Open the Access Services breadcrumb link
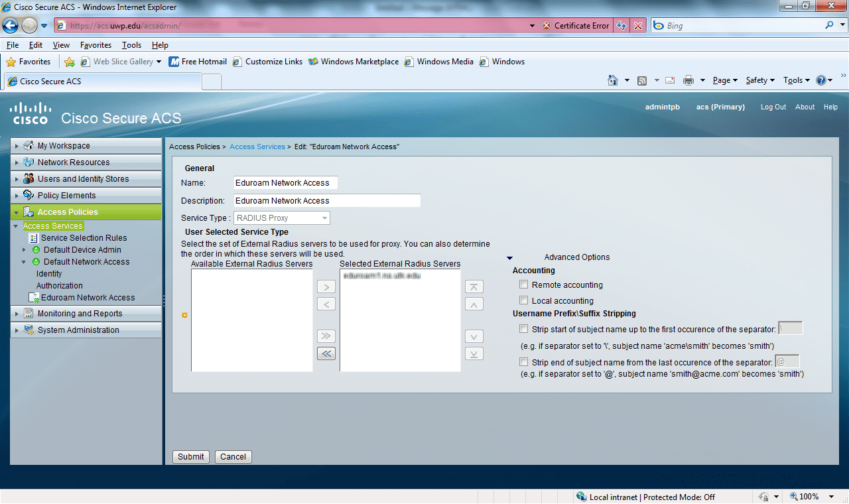Screen dimensions: 849x504 (x=257, y=147)
